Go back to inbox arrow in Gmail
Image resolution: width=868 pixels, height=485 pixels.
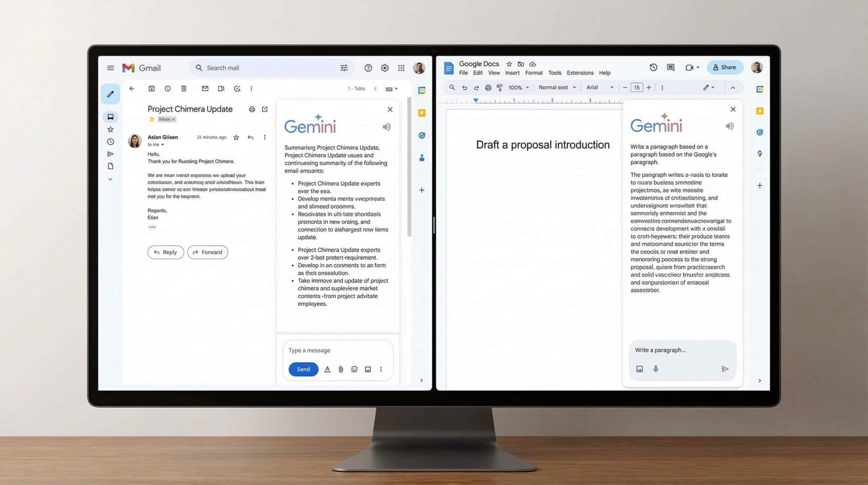coord(132,89)
